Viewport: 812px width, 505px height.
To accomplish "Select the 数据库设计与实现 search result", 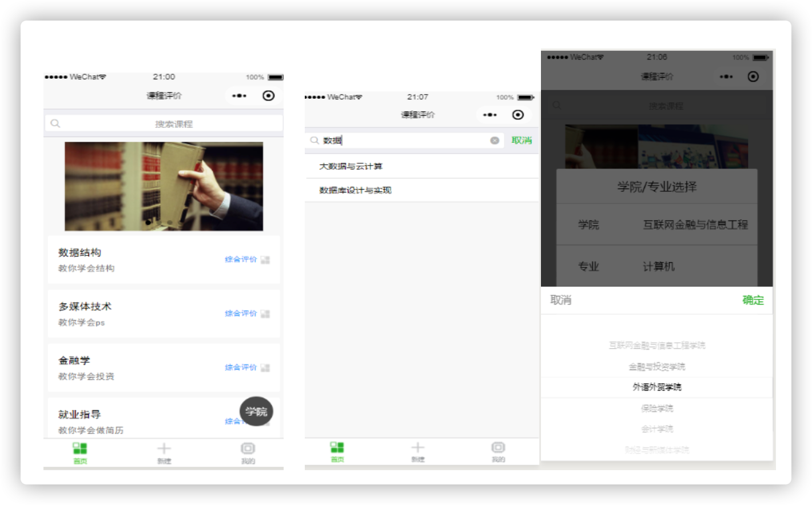I will click(x=421, y=190).
